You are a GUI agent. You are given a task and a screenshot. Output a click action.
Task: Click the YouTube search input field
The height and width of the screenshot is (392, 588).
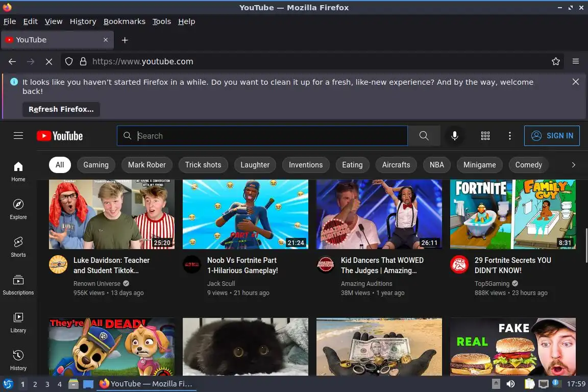click(262, 136)
